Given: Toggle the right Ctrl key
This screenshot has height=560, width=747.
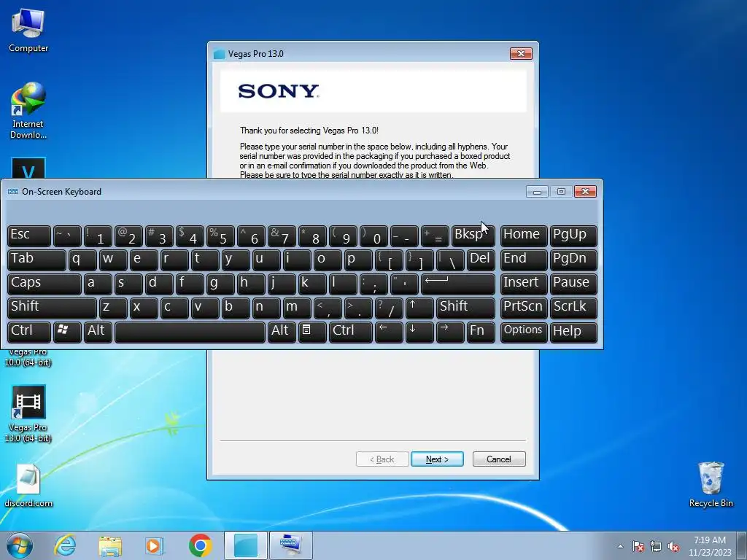Looking at the screenshot, I should (351, 332).
